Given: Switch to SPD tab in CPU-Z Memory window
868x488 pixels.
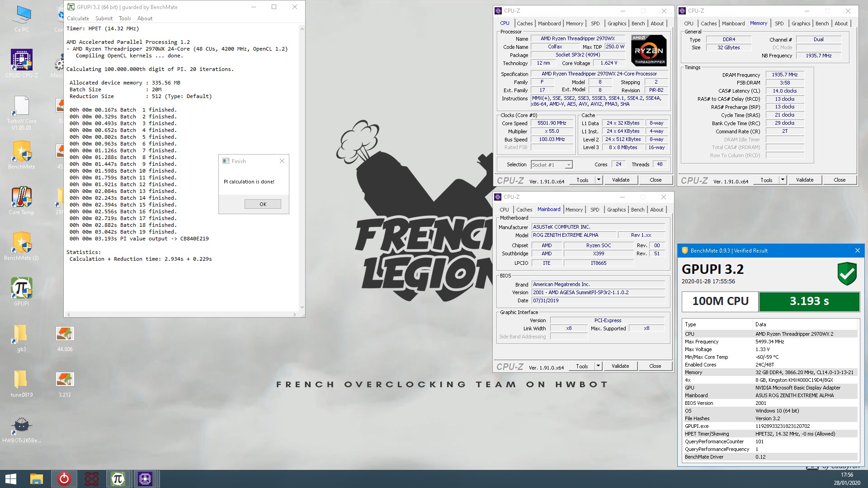Looking at the screenshot, I should [779, 23].
